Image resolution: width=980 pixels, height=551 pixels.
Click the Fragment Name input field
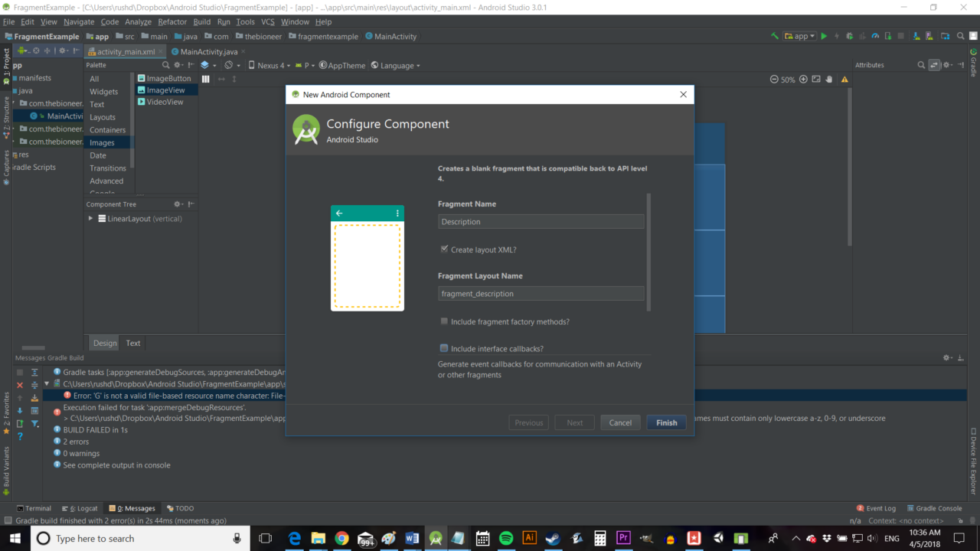(541, 221)
